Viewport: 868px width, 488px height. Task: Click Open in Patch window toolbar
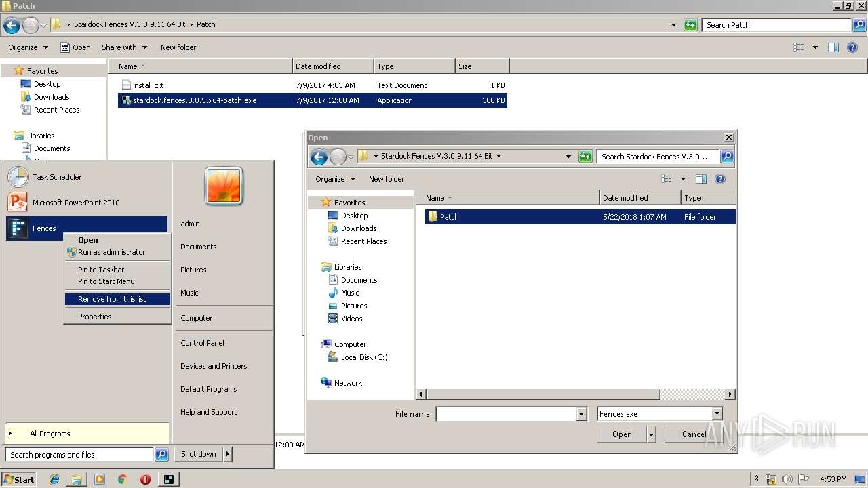(75, 47)
